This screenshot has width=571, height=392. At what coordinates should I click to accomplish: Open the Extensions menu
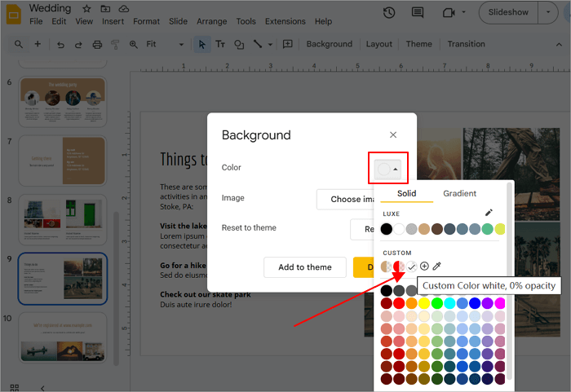point(285,21)
